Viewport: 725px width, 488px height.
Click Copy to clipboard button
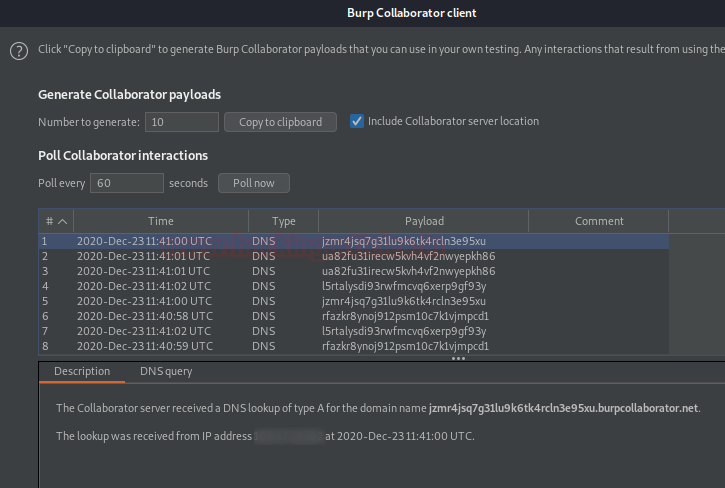click(x=280, y=122)
